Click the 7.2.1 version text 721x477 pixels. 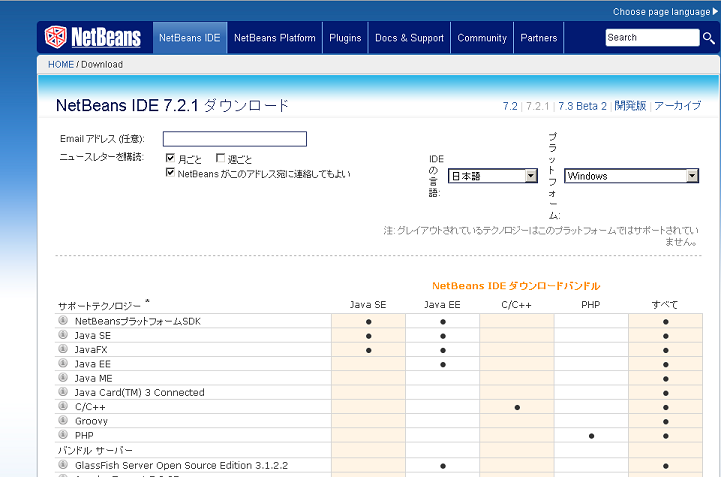[x=538, y=106]
